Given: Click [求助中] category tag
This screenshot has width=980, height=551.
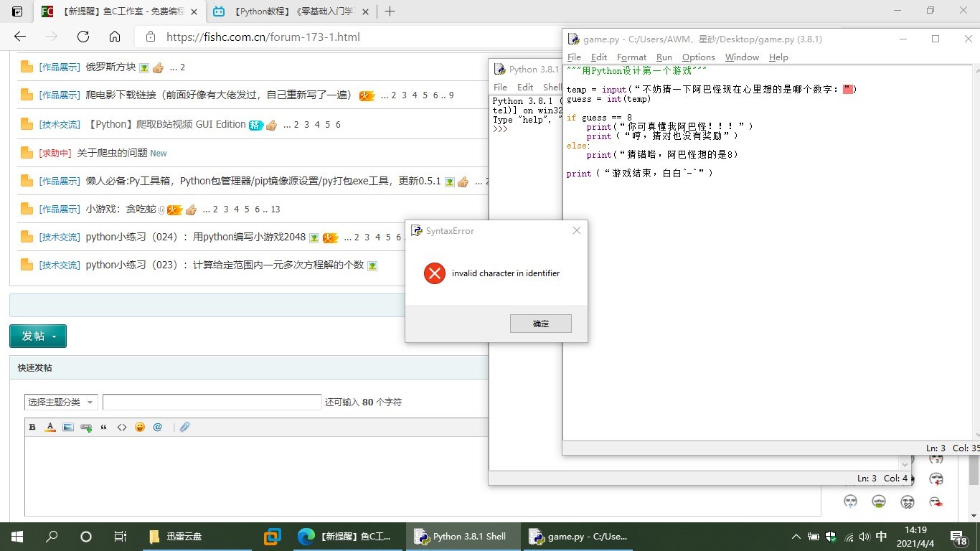Looking at the screenshot, I should [x=55, y=153].
